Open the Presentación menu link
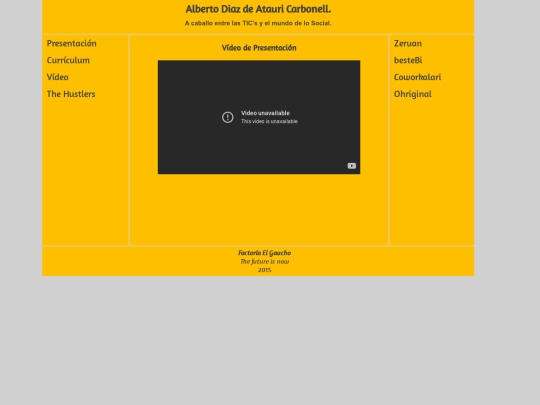540x405 pixels. pos(72,43)
